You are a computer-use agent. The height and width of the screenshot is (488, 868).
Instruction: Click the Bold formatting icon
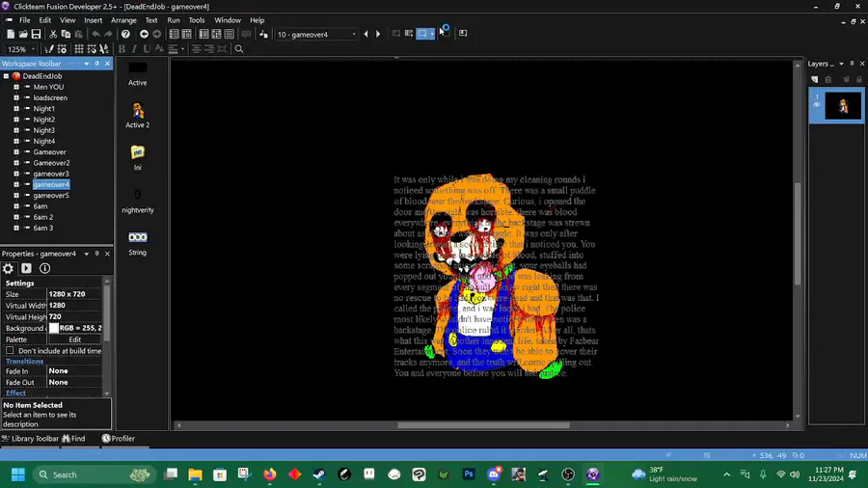pyautogui.click(x=122, y=49)
